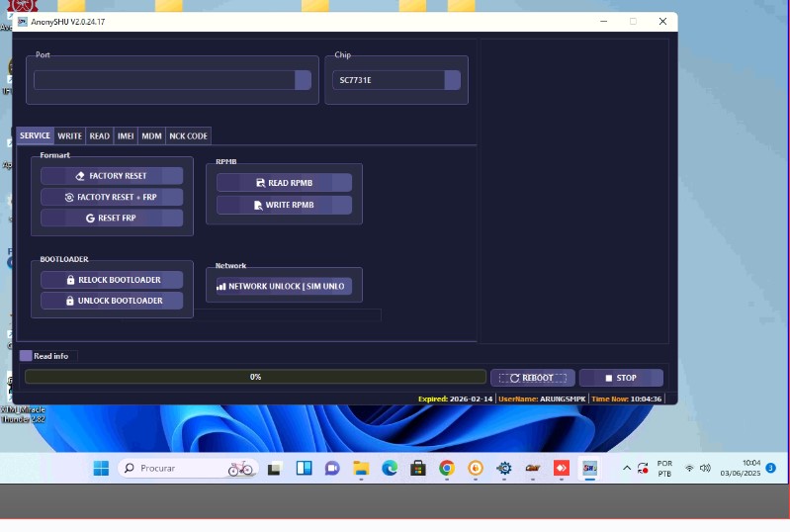Click the sync tray icon with red dot
The width and height of the screenshot is (790, 532).
(643, 469)
